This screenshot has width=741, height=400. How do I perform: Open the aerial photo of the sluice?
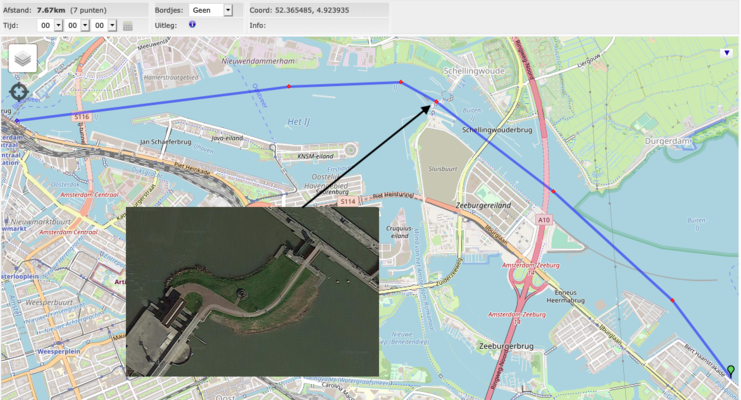point(252,291)
